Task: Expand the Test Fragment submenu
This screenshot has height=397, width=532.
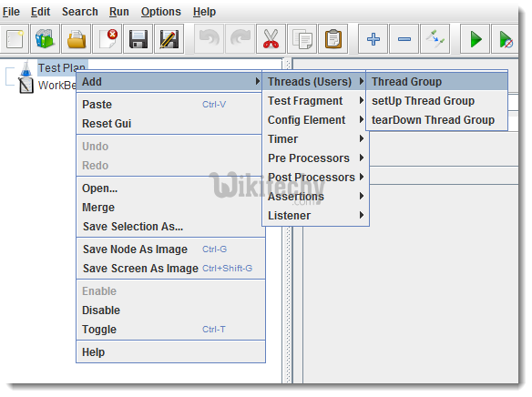Action: tap(314, 101)
